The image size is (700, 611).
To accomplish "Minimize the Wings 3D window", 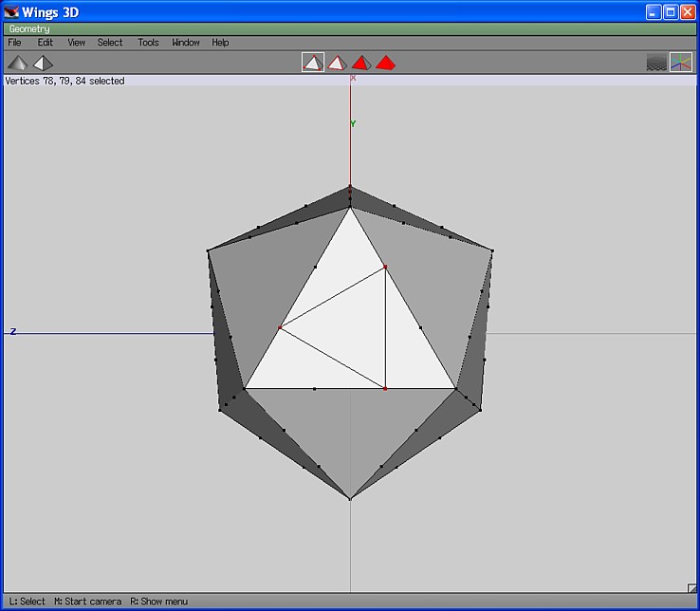I will [x=654, y=12].
